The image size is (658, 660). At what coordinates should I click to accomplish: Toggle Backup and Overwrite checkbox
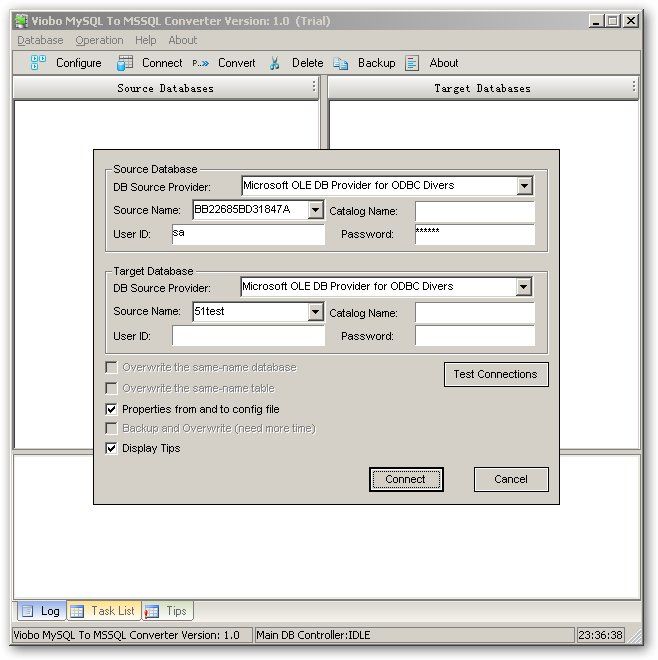(112, 428)
